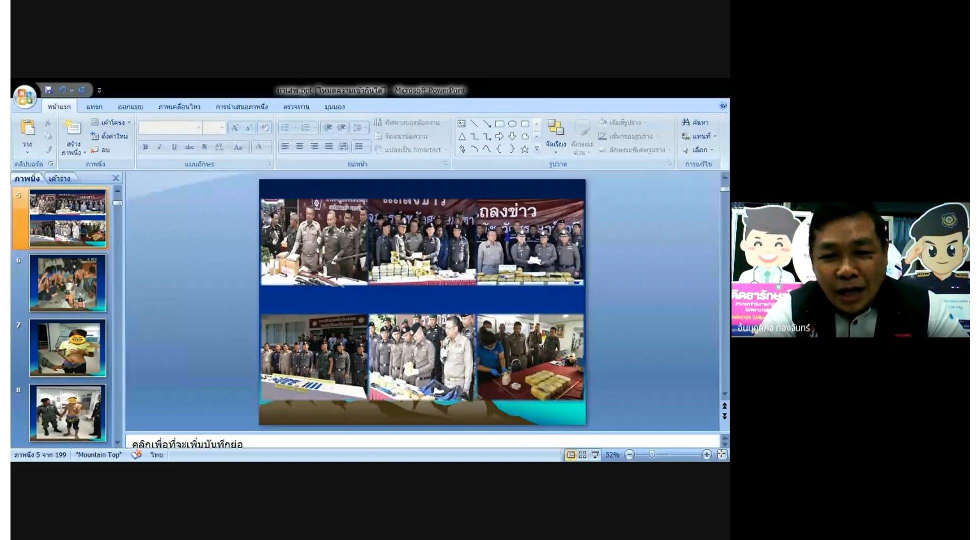This screenshot has height=540, width=980.
Task: Click the Paste clipboard icon
Action: [27, 128]
